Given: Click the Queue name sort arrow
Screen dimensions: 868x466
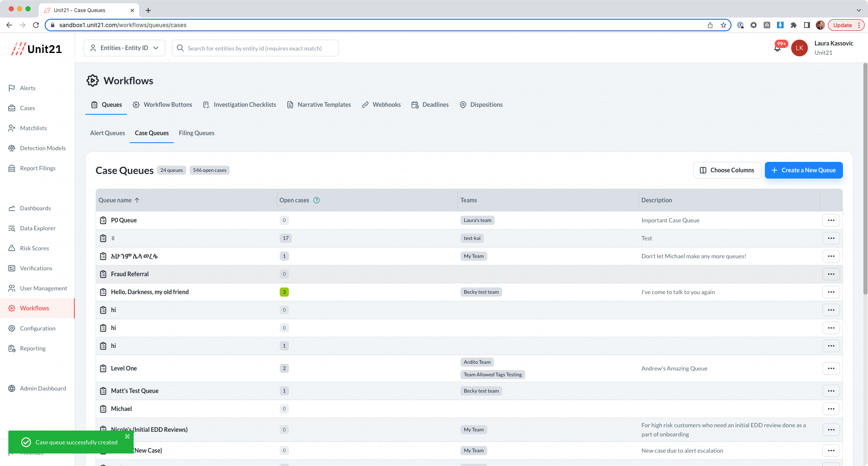Looking at the screenshot, I should coord(137,200).
